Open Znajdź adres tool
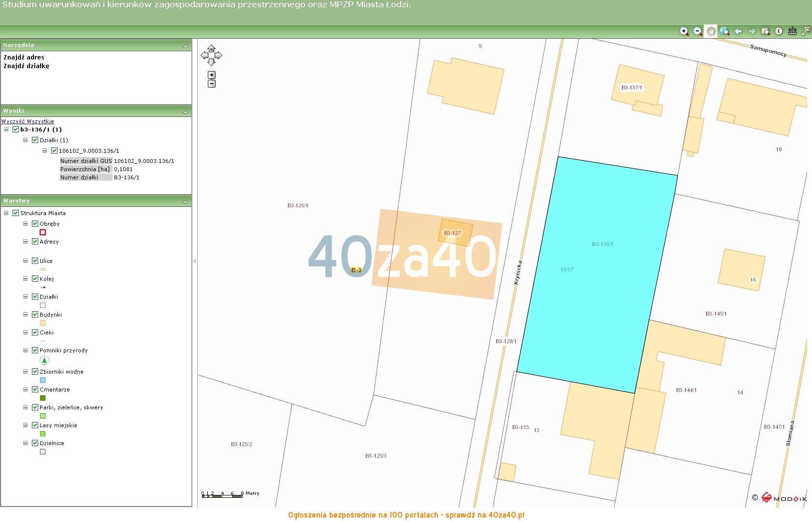Viewport: 812px width, 522px height. (24, 57)
